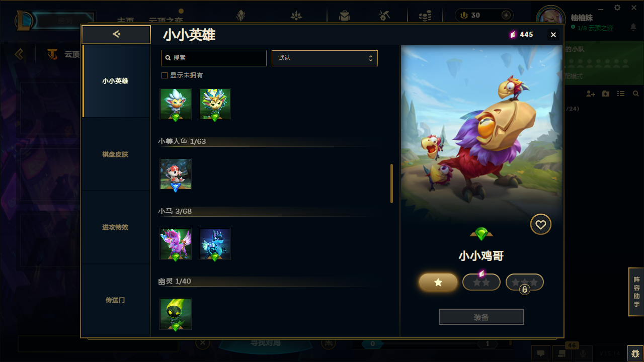Select the green ghost little legend icon
Viewport: 644px width, 362px height.
tap(176, 314)
